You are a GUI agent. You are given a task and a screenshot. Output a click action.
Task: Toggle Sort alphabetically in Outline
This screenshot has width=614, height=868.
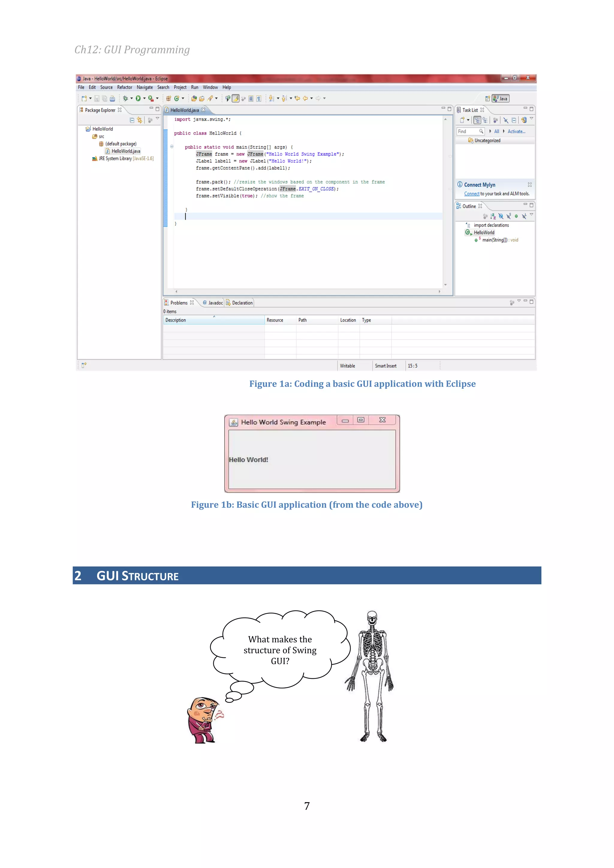tap(493, 216)
